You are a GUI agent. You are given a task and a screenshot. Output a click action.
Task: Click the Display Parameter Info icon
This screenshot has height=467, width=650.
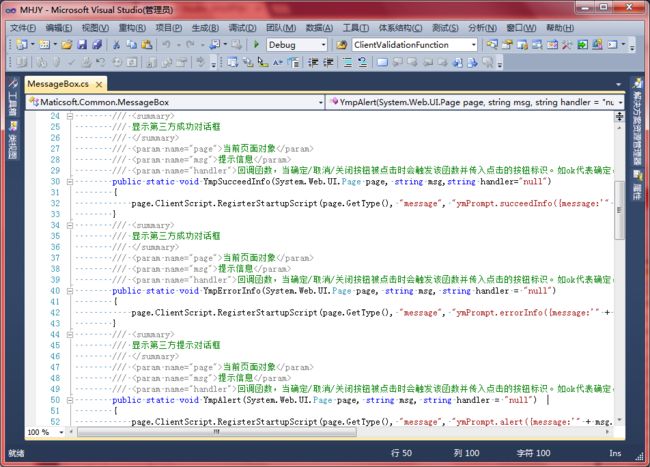pos(247,62)
